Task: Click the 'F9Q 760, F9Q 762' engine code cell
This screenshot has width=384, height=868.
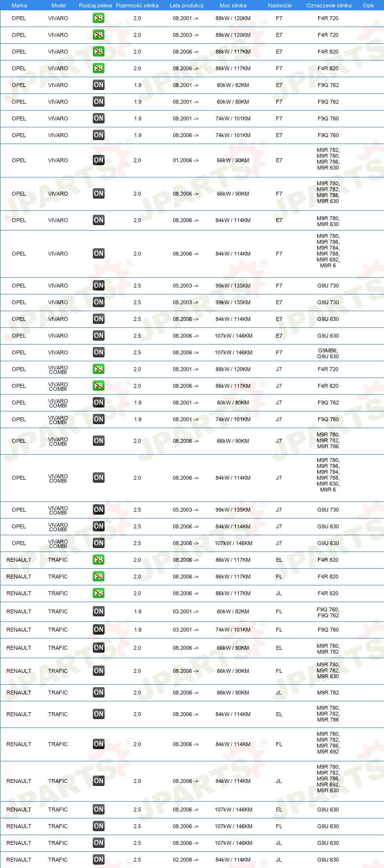Action: pos(328,612)
